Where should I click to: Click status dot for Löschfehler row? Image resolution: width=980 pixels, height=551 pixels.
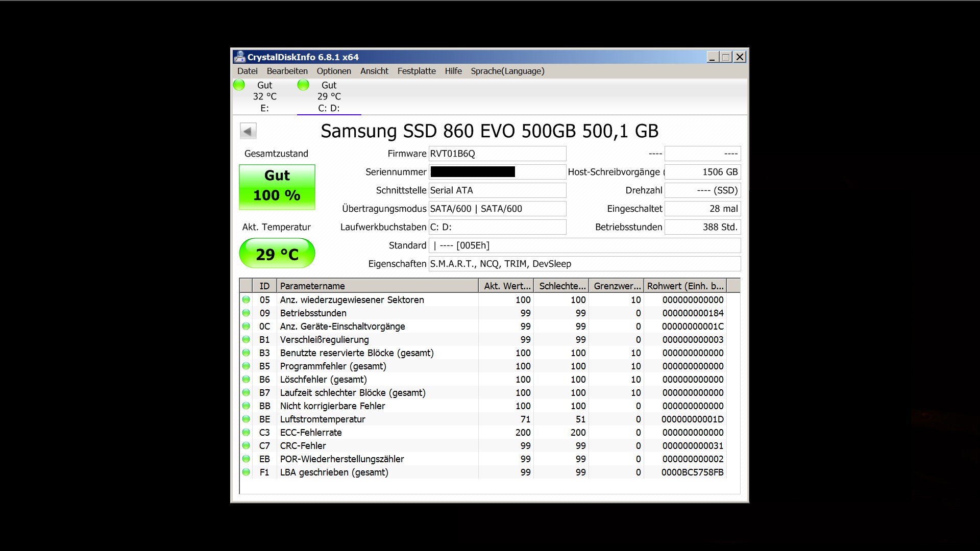pyautogui.click(x=246, y=380)
